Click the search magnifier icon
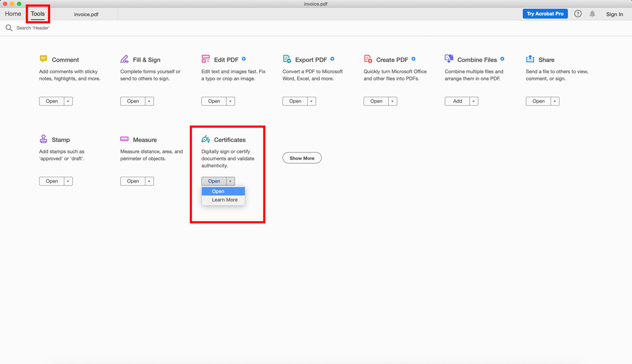632x364 pixels. (9, 28)
